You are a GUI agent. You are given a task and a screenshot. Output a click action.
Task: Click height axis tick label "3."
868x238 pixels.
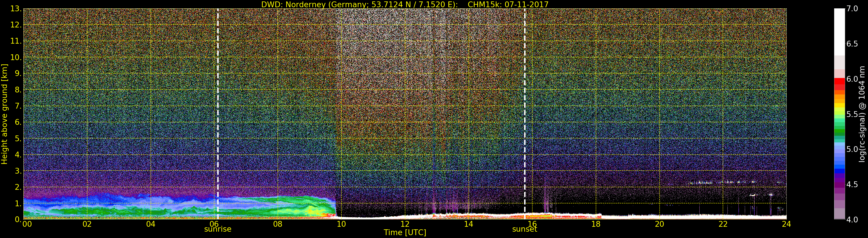tap(18, 171)
